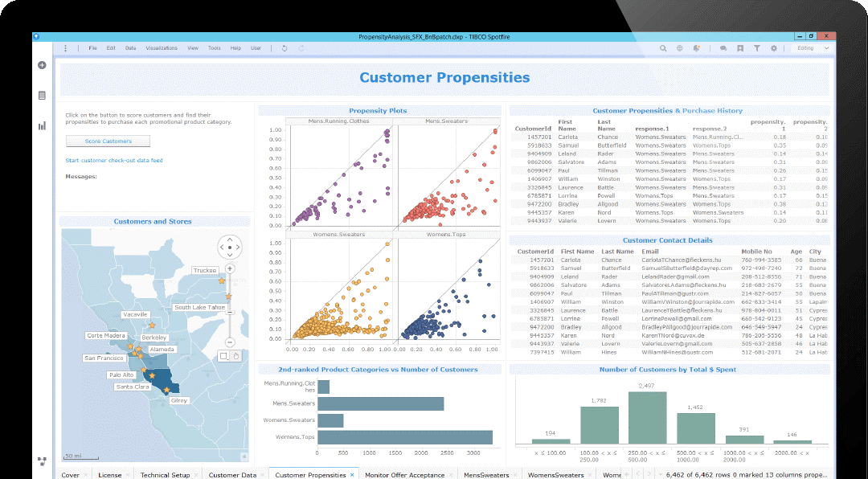Click the Score Customers button

tap(108, 141)
